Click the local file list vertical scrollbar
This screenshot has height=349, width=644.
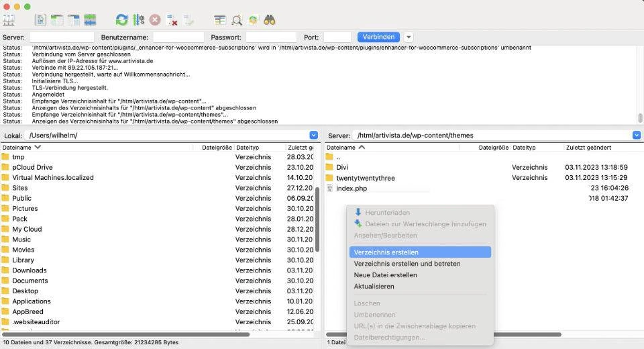coord(317,219)
